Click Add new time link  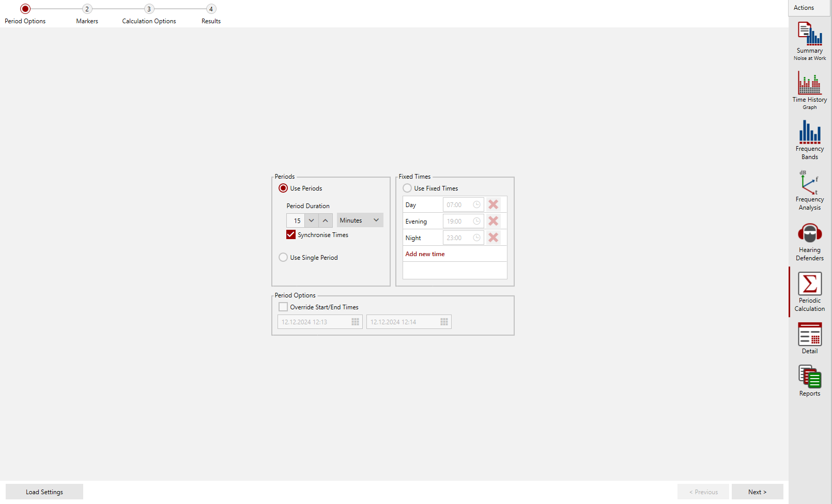pyautogui.click(x=425, y=254)
